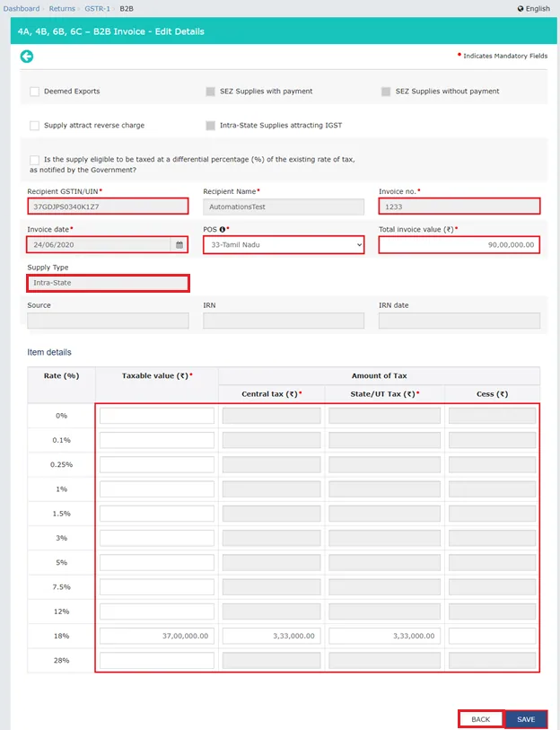Image resolution: width=560 pixels, height=730 pixels.
Task: Click taxable value field for 0% rate
Action: tap(157, 416)
